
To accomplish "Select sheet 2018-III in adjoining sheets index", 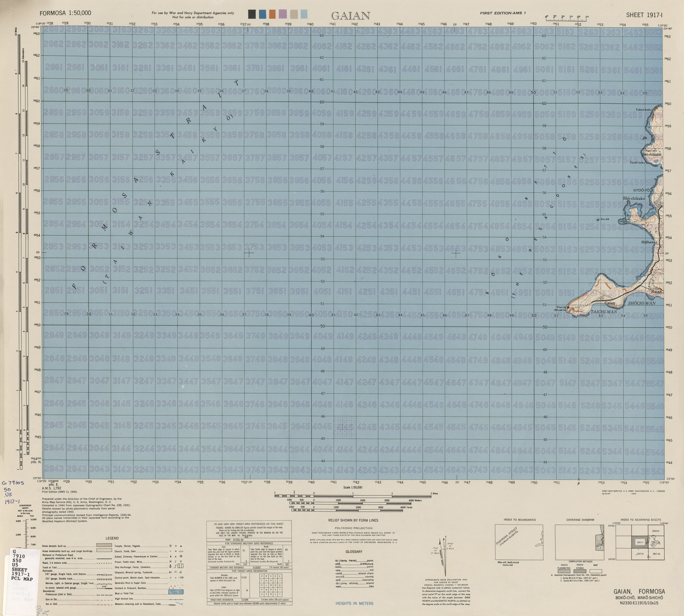I will [656, 531].
